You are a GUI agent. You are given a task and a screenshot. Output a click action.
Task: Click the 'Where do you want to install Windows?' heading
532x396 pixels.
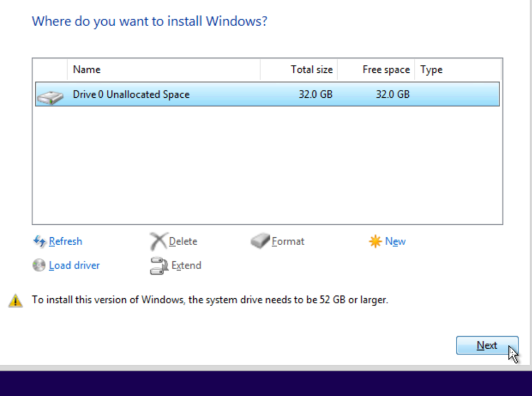149,22
